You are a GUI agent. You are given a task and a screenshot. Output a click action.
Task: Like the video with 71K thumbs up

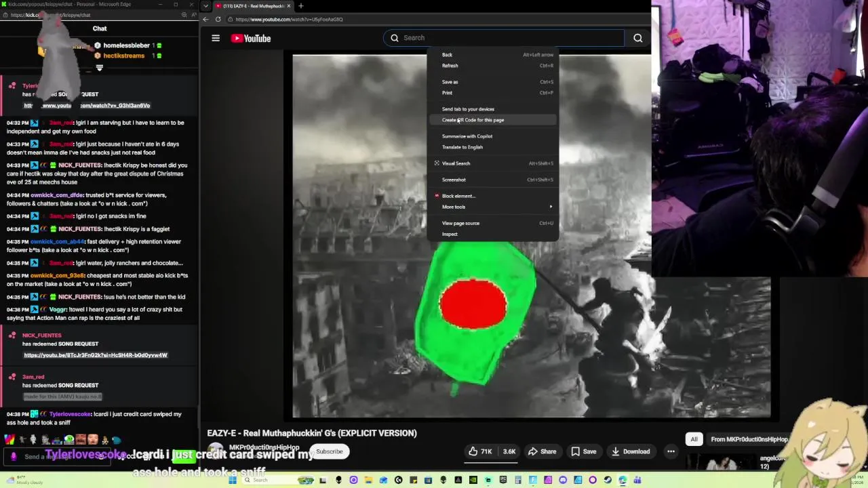(480, 451)
